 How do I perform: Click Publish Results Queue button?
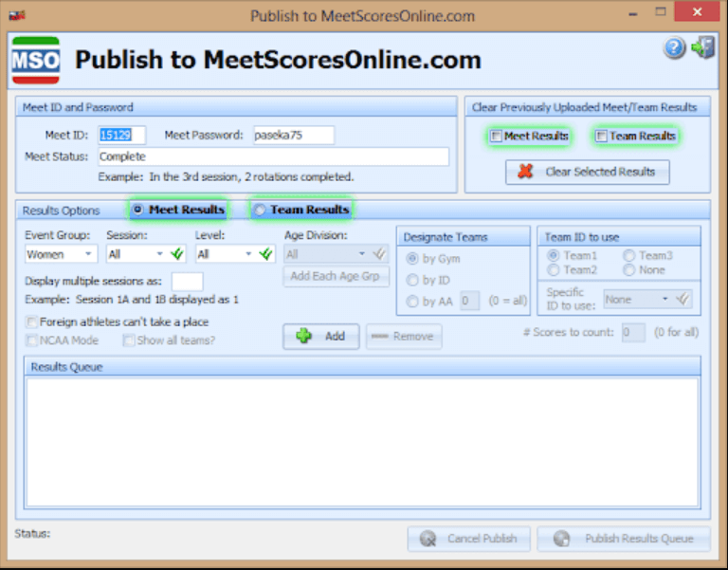(624, 539)
